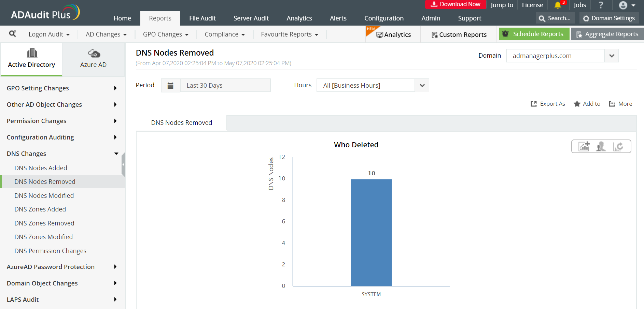
Task: Click the More options icon
Action: pos(612,104)
